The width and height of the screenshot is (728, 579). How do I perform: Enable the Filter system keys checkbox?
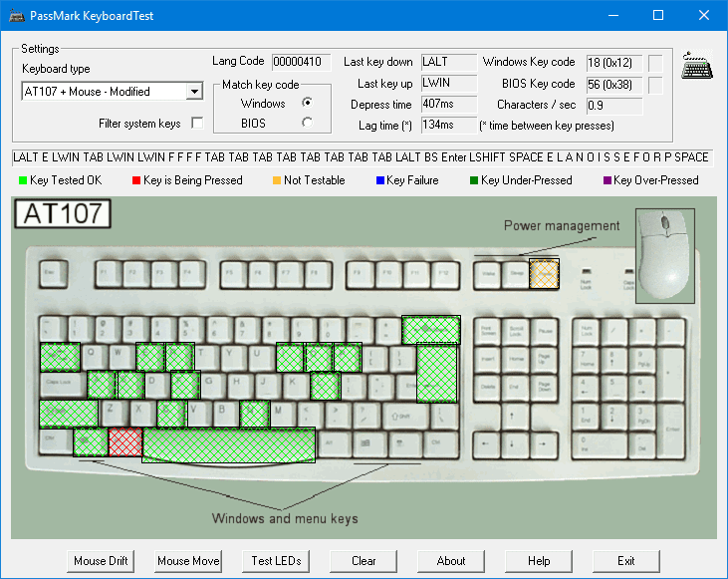coord(197,124)
